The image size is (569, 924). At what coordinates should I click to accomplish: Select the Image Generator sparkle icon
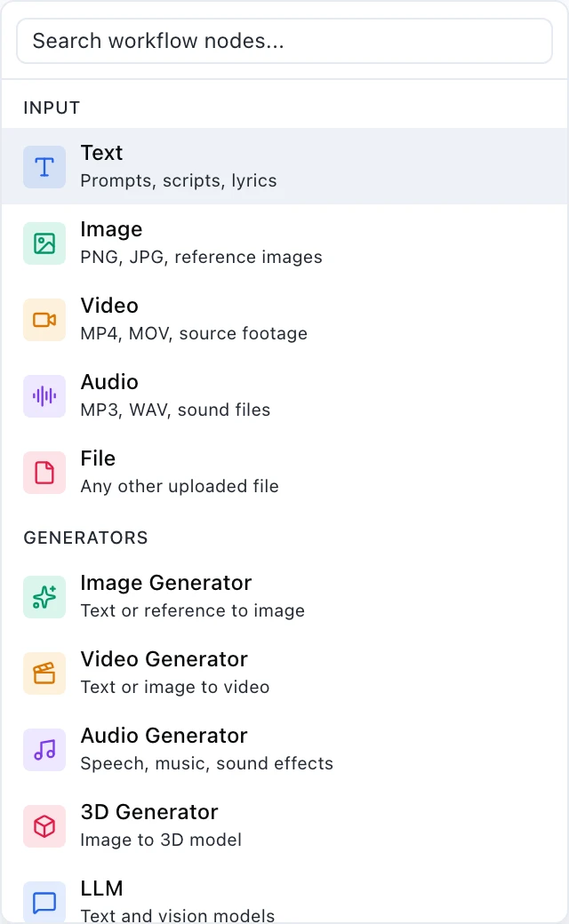pos(44,597)
